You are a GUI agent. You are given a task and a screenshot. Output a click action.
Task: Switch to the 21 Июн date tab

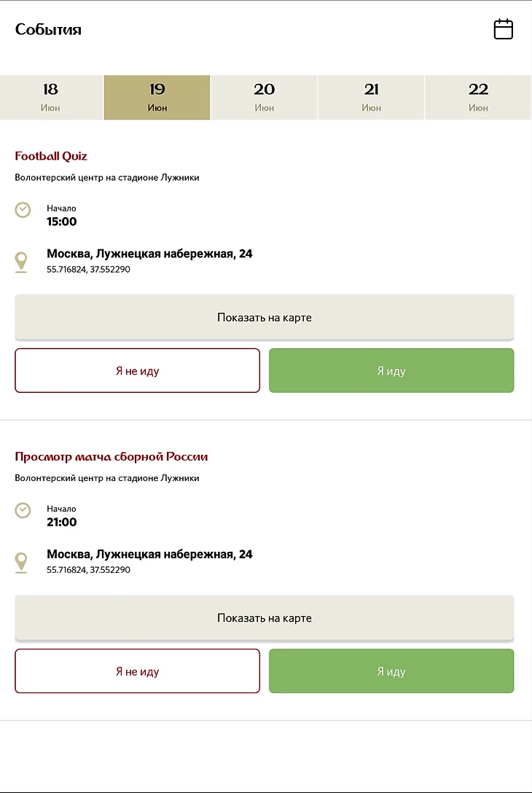(371, 97)
